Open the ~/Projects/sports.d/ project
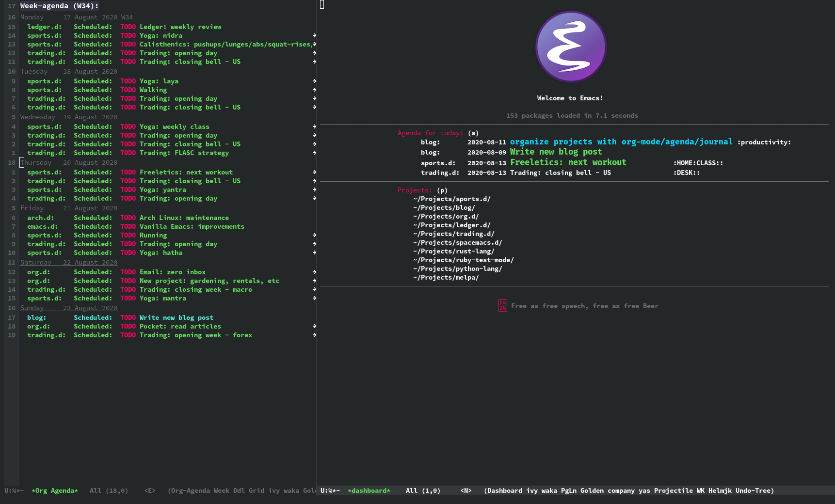The height and width of the screenshot is (504, 835). pyautogui.click(x=452, y=199)
